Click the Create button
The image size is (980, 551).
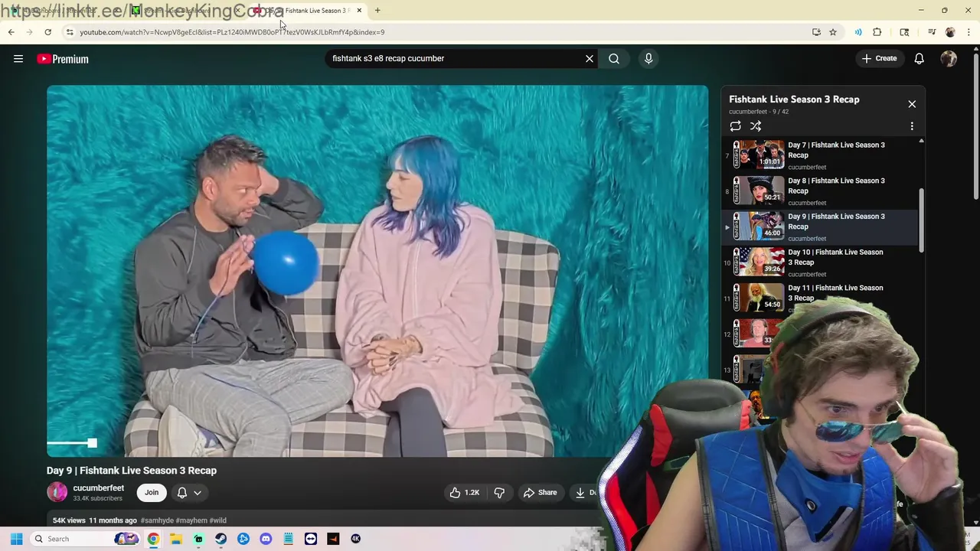click(x=879, y=58)
